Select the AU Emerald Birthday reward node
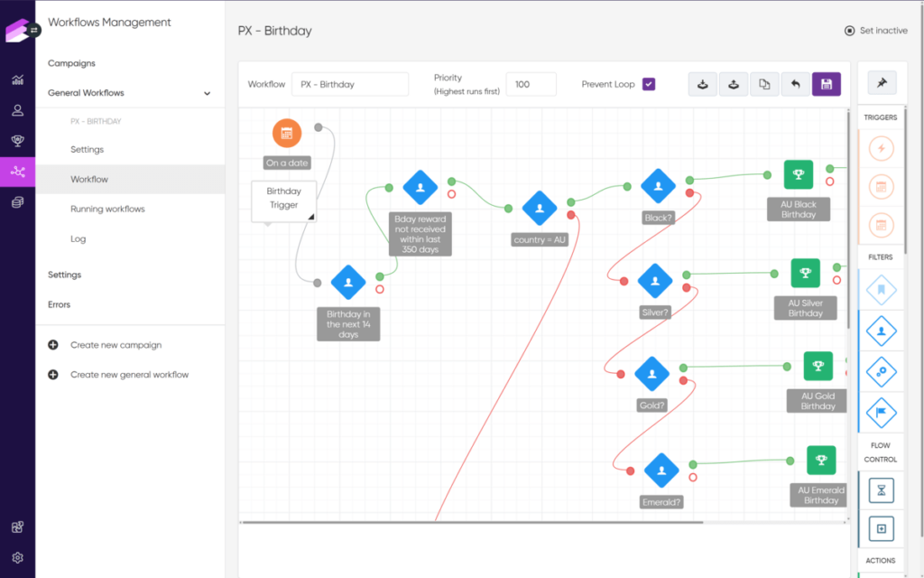 pyautogui.click(x=821, y=460)
